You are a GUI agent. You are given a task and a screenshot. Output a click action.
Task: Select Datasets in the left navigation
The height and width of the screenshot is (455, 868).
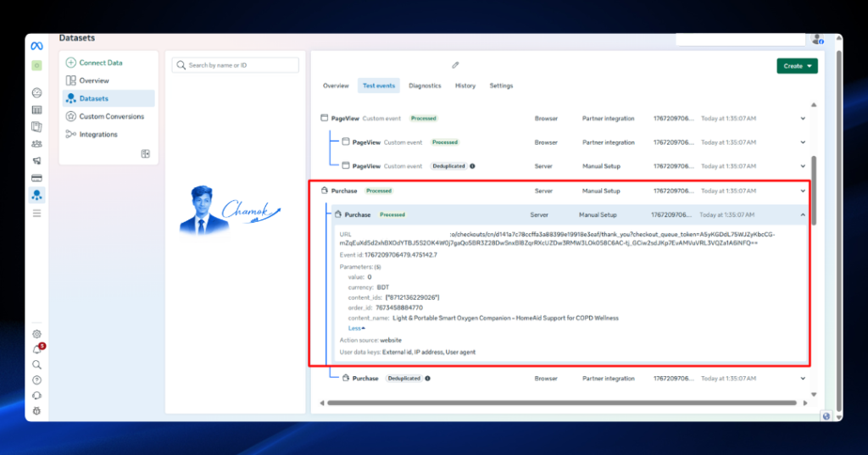109,98
